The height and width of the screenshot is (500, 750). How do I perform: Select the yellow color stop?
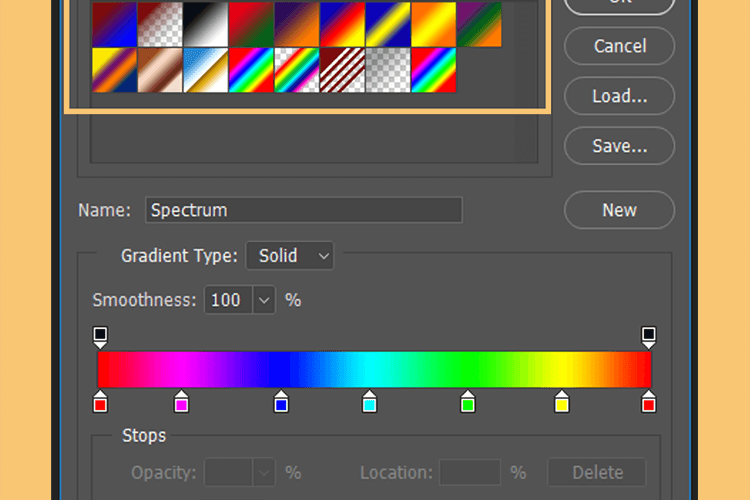(x=562, y=401)
